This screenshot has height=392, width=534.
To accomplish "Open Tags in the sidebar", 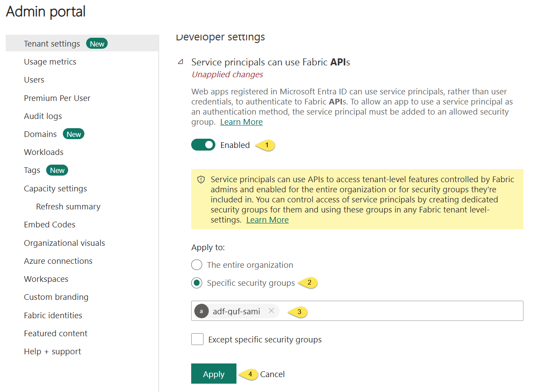I will 32,170.
